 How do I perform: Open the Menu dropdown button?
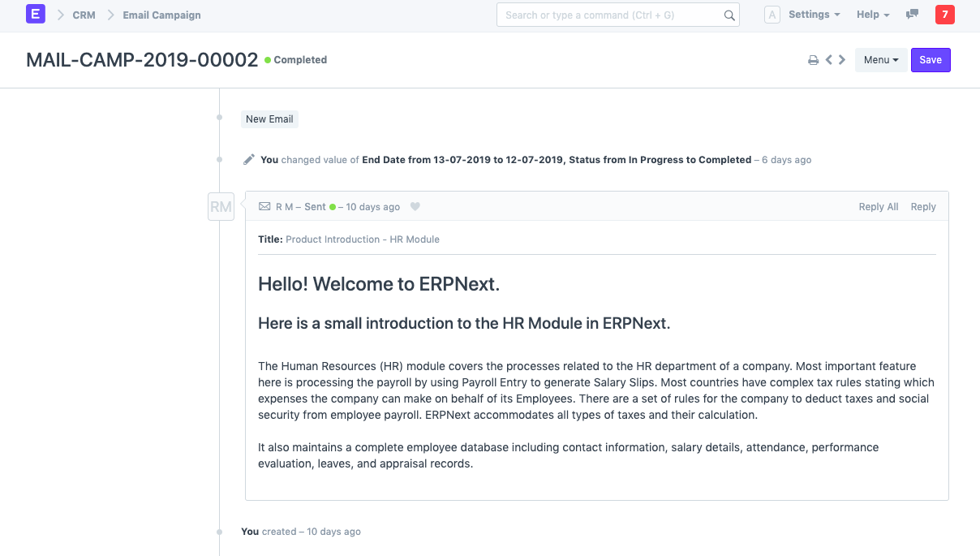[x=880, y=60]
